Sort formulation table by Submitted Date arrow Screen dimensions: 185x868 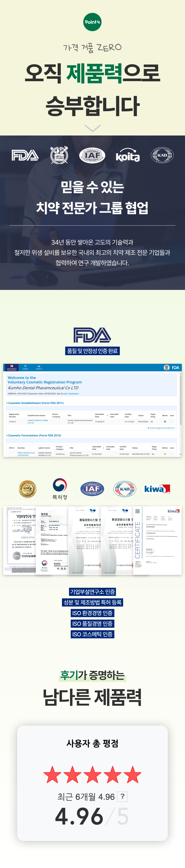103,448
